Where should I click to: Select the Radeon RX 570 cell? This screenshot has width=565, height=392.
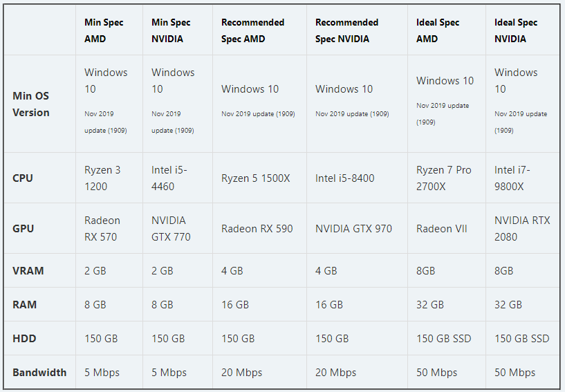[102, 228]
